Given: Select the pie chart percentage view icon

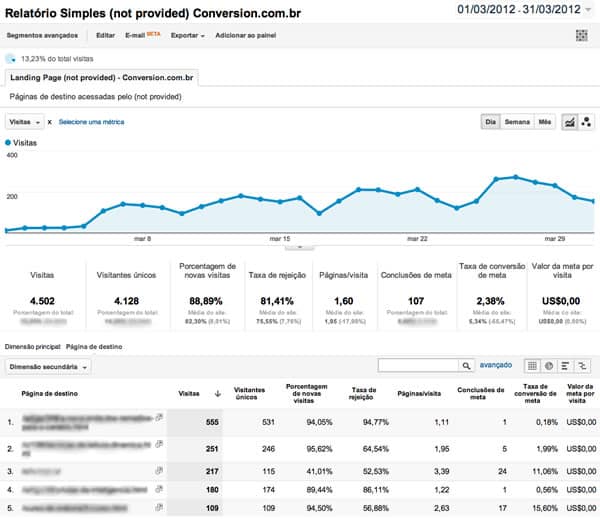Looking at the screenshot, I should click(x=549, y=366).
